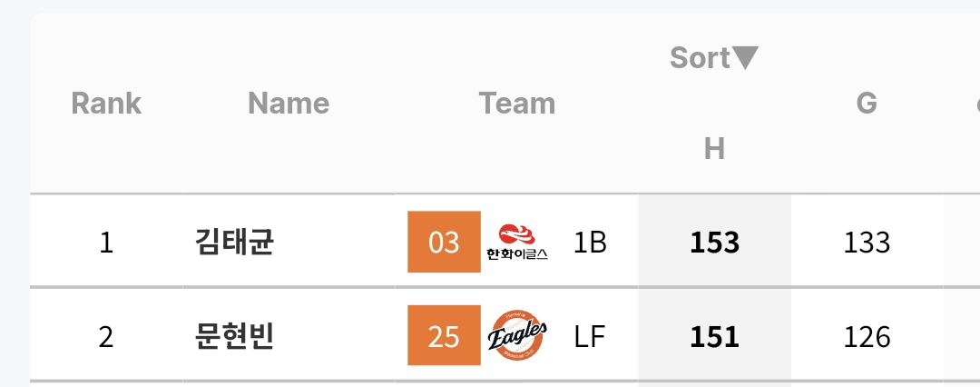Image resolution: width=980 pixels, height=387 pixels.
Task: Sort table by the G column header
Action: [867, 104]
